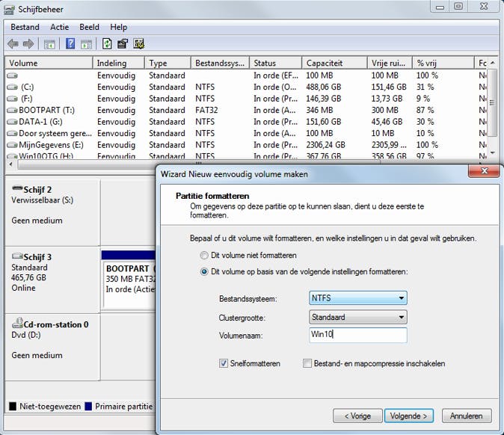
Task: Sort by the '% vrij' column header
Action: click(x=443, y=63)
